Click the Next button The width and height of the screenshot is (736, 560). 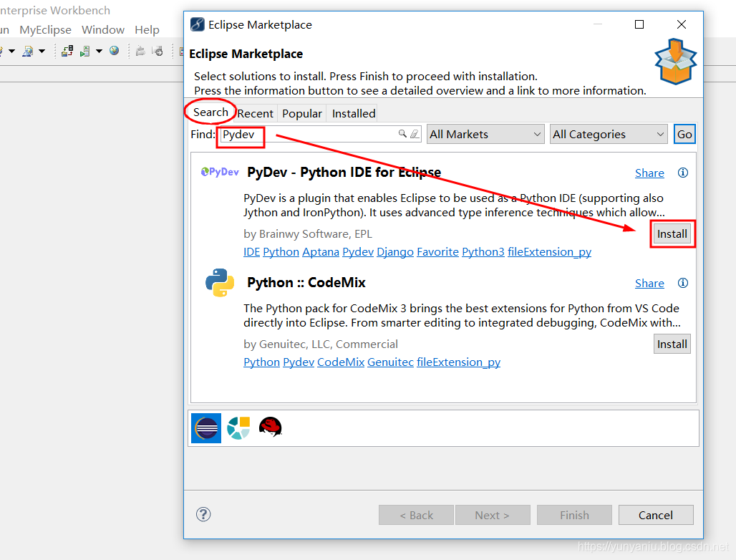pyautogui.click(x=493, y=515)
